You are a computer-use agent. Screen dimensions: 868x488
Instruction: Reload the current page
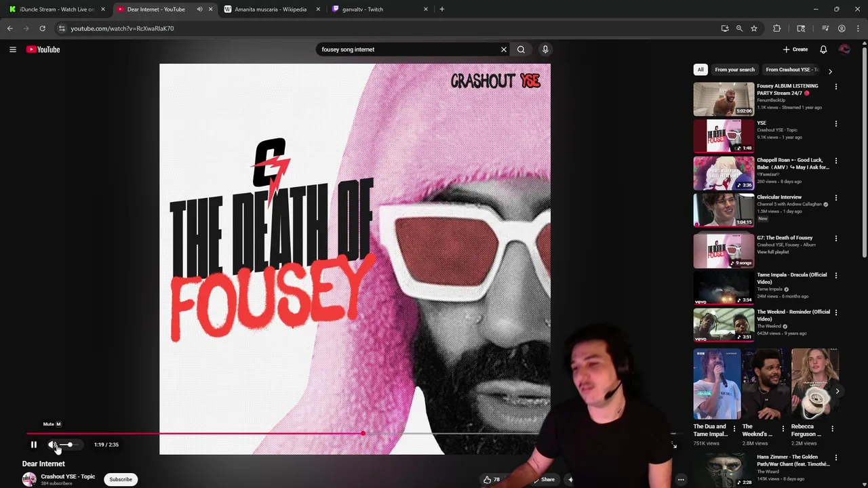(x=42, y=28)
